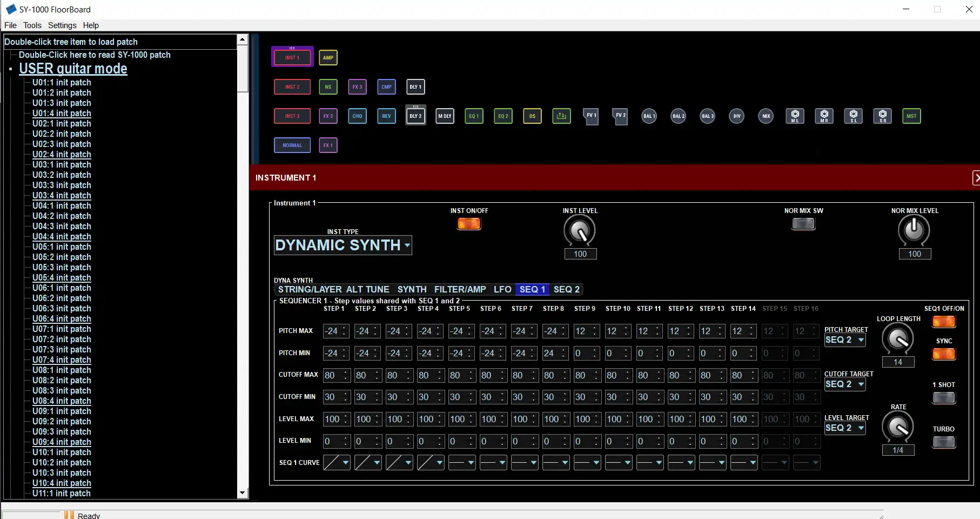Open the PITCH TARGET SEQ 2 dropdown

pyautogui.click(x=844, y=340)
